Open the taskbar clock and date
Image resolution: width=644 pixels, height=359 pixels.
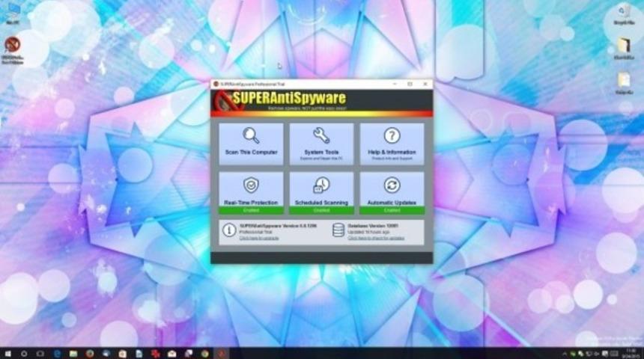click(631, 353)
